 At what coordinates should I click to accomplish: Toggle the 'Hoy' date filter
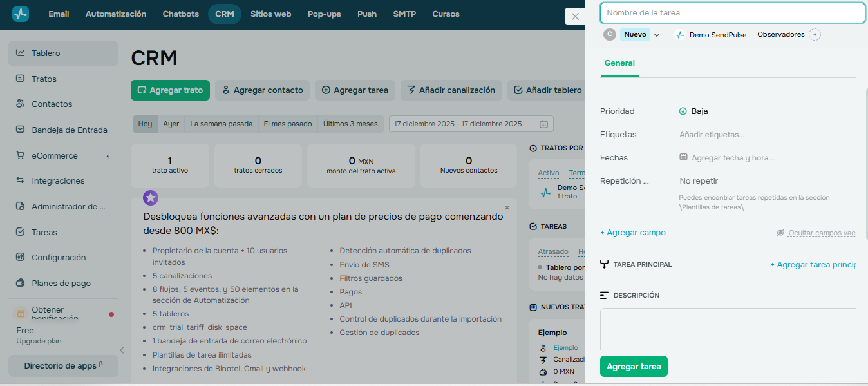(145, 124)
